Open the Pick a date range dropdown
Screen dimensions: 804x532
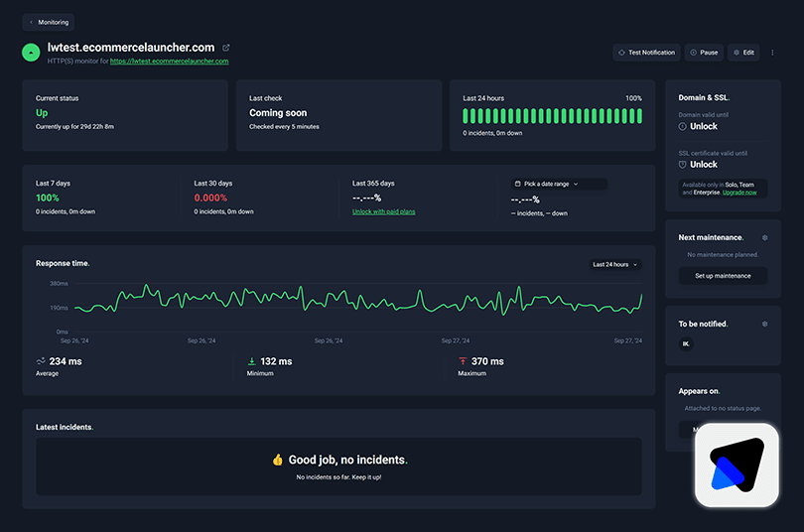559,184
